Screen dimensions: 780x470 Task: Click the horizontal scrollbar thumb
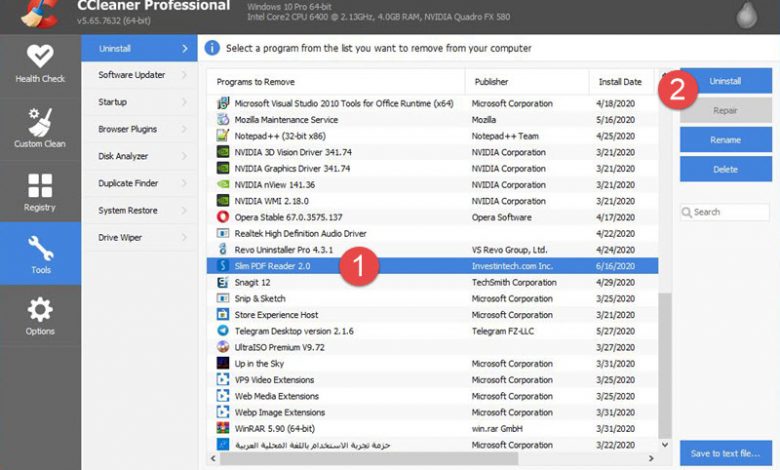click(x=369, y=458)
